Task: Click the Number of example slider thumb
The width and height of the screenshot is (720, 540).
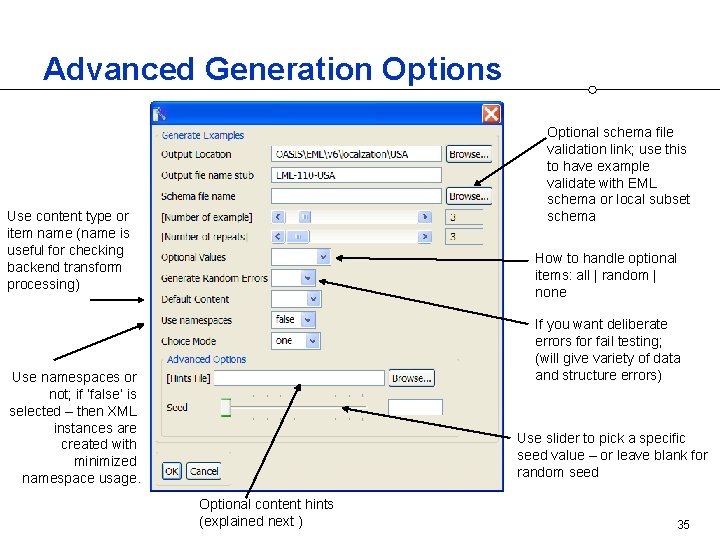Action: click(305, 217)
